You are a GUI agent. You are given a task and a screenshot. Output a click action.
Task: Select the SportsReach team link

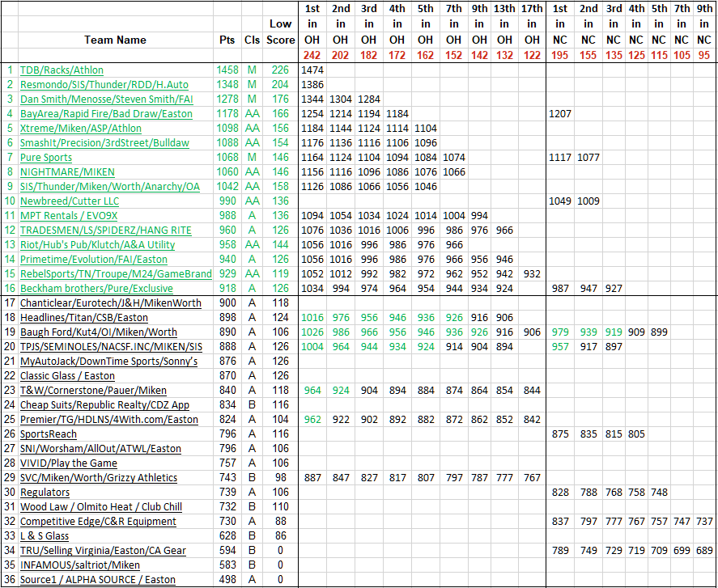click(49, 434)
